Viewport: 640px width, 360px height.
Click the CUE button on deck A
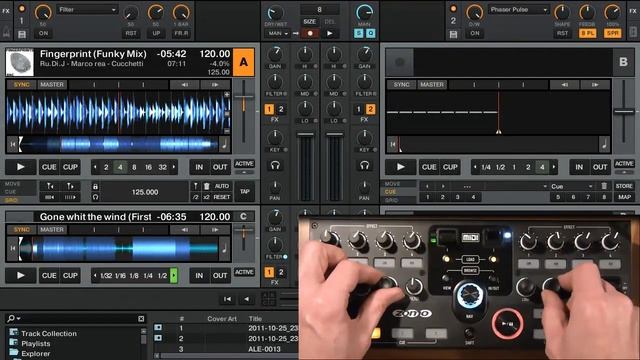pos(49,167)
